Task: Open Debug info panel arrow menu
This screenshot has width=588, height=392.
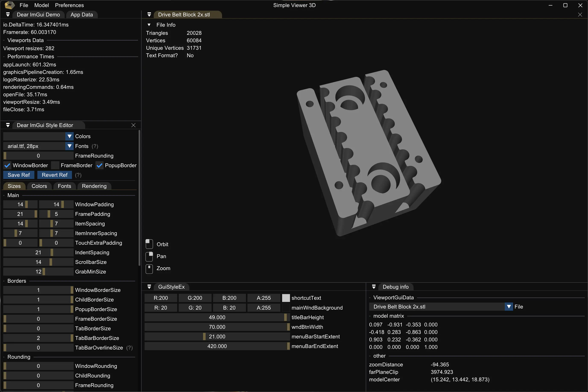Action: (374, 287)
